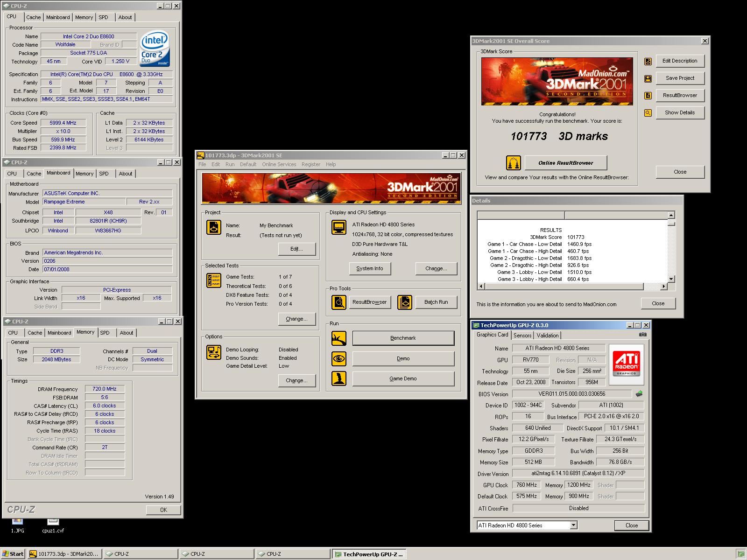747x560 pixels.
Task: Click the DRAM Frequency 720.0 MHz field
Action: click(x=105, y=389)
